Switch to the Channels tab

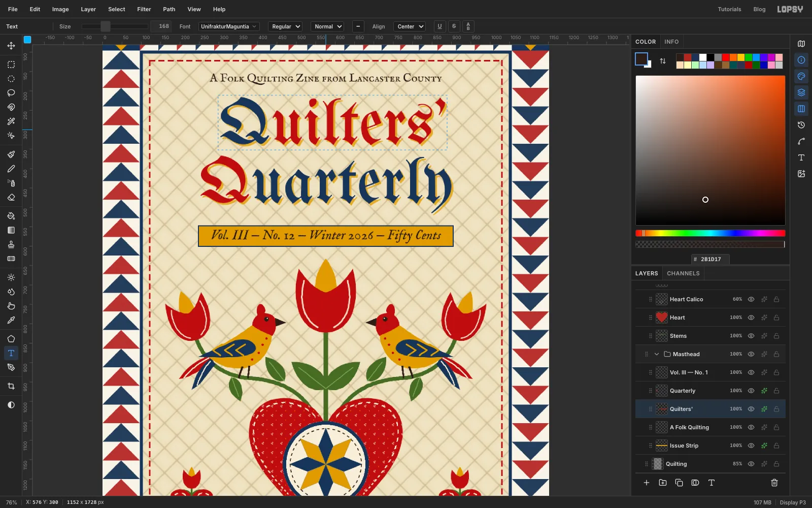[683, 273]
